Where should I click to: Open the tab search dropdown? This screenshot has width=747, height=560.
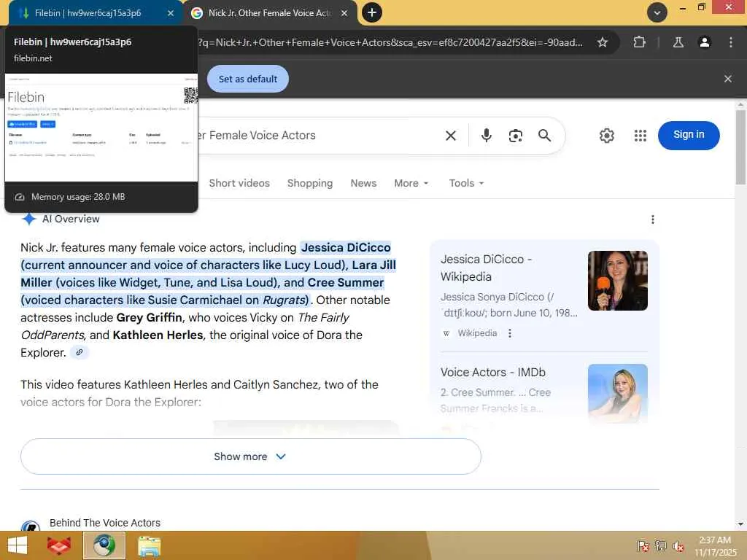(657, 12)
